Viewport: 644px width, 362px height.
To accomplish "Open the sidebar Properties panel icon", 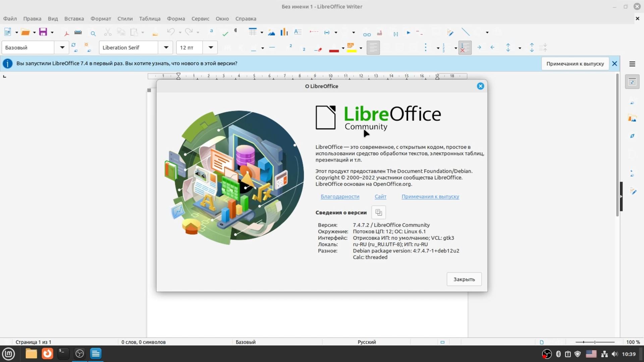I will coord(632,82).
